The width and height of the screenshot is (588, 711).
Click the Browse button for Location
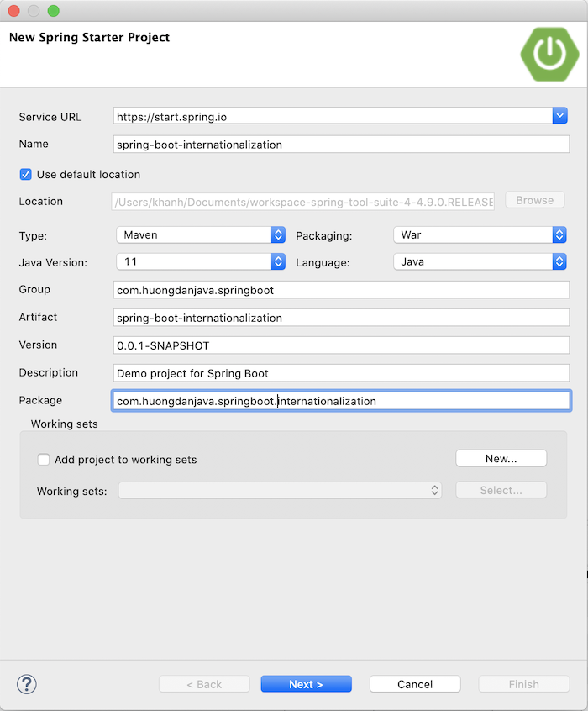534,200
